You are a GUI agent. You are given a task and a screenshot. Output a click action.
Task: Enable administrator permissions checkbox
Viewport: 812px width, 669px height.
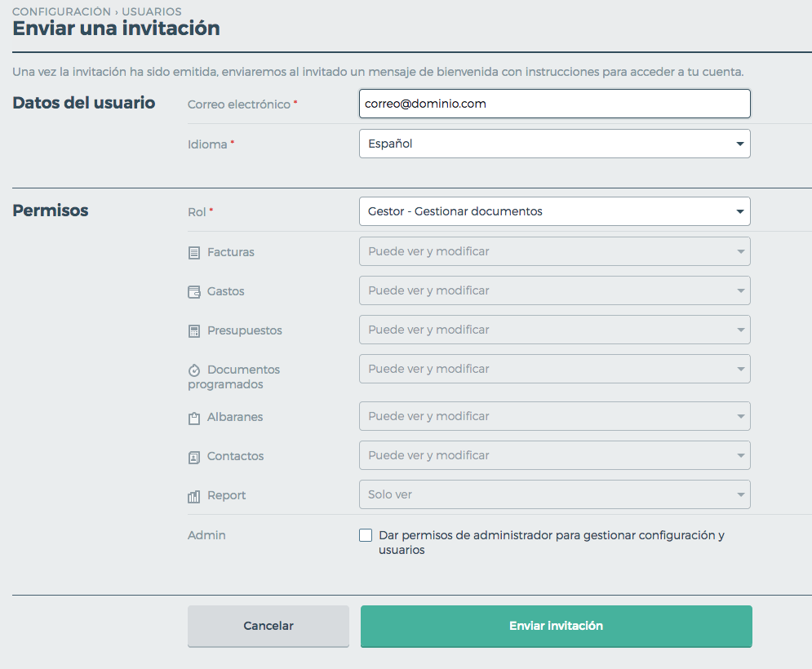point(366,535)
